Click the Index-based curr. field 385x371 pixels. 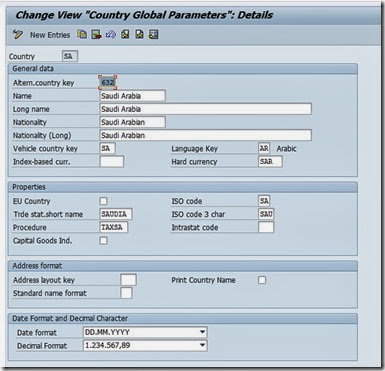pos(112,162)
